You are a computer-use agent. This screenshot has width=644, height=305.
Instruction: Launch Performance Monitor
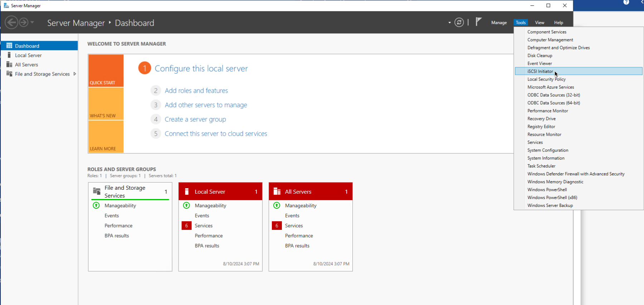point(579,111)
